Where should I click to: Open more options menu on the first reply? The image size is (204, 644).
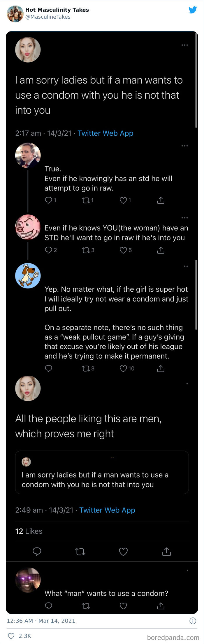click(185, 146)
